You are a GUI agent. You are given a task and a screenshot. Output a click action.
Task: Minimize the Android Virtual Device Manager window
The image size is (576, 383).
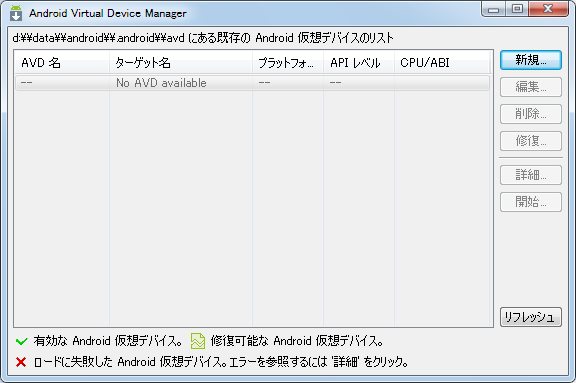pos(493,9)
